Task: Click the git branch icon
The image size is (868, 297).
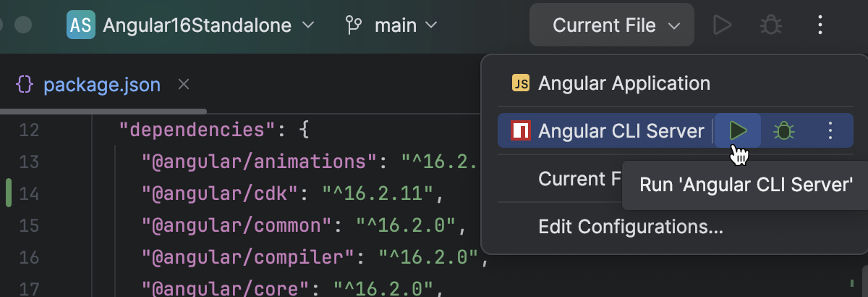Action: pyautogui.click(x=354, y=25)
